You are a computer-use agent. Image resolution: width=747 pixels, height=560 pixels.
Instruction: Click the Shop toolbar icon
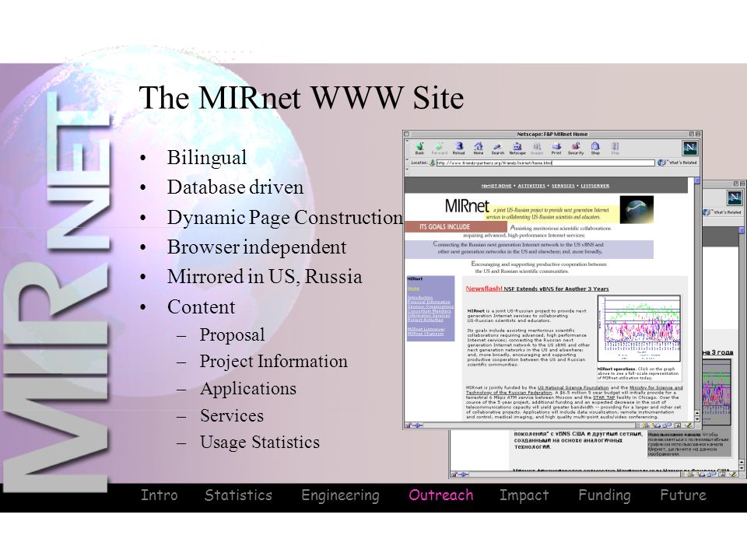(x=595, y=148)
